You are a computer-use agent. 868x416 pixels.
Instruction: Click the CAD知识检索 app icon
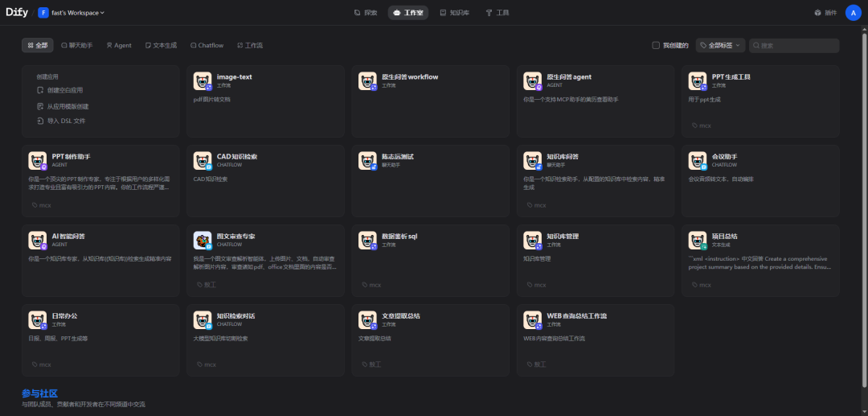click(x=202, y=161)
